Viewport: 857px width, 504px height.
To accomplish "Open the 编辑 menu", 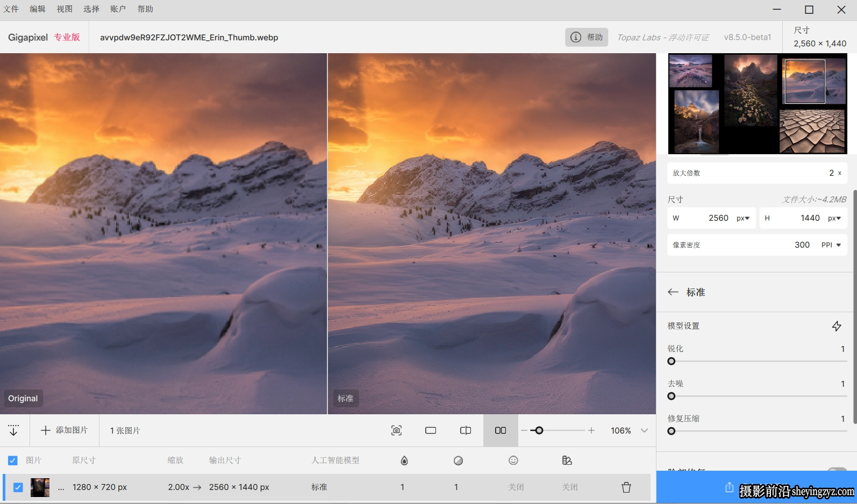I will [38, 9].
